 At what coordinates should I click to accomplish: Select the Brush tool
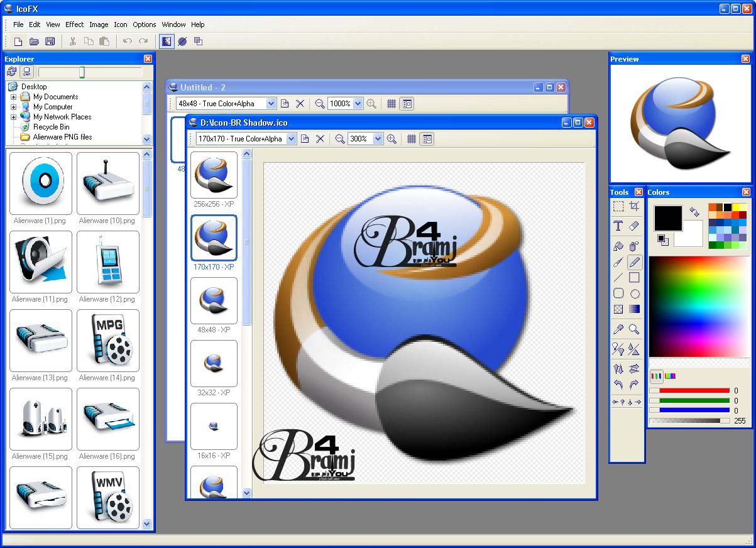coord(618,262)
